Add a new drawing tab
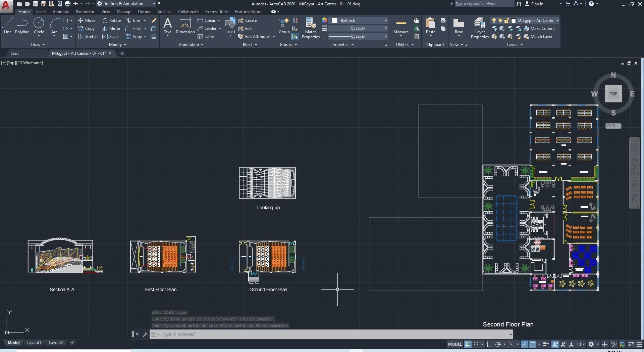The image size is (644, 352). 122,53
